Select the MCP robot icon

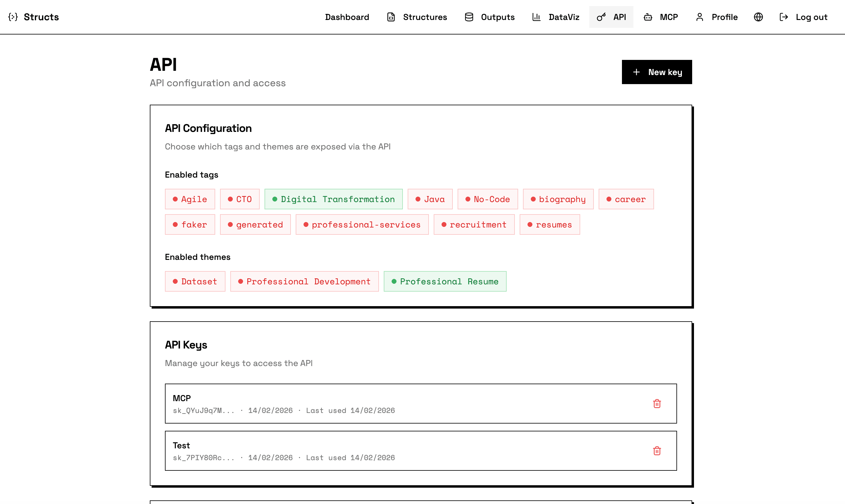[x=647, y=17]
